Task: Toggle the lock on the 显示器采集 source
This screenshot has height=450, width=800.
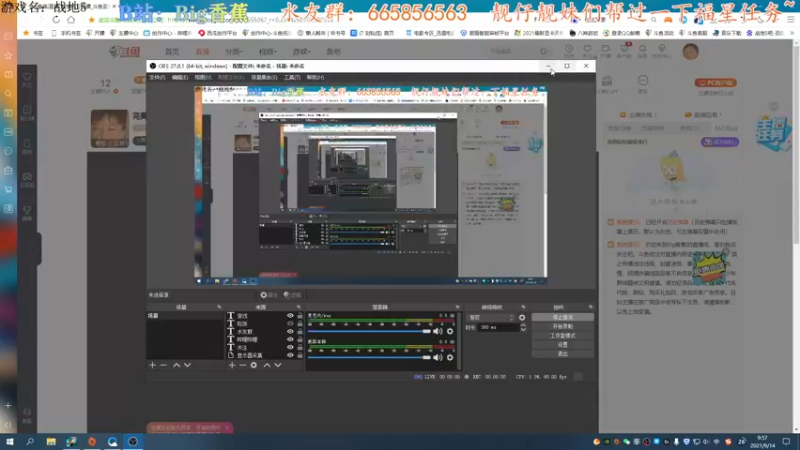Action: pos(300,355)
